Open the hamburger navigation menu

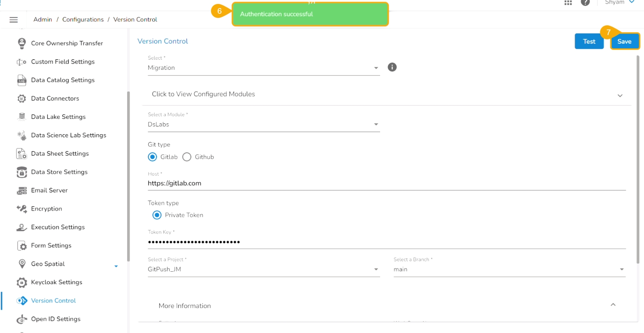click(14, 20)
